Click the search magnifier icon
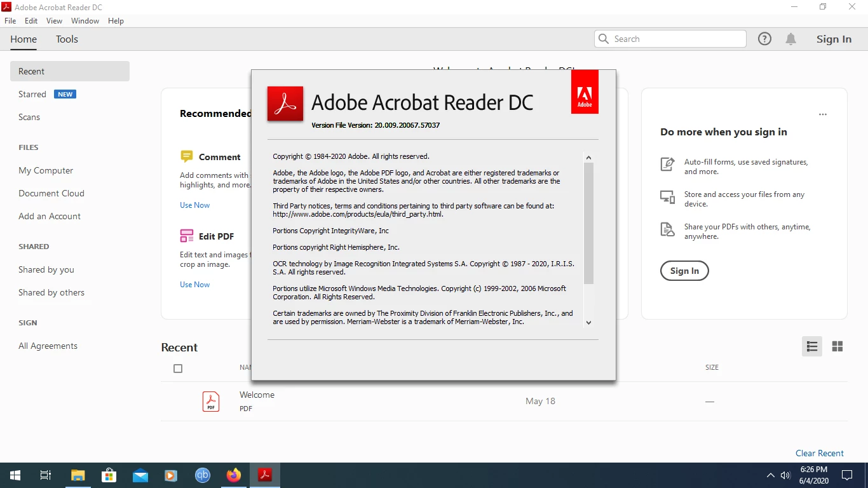Viewport: 868px width, 488px height. [x=604, y=39]
